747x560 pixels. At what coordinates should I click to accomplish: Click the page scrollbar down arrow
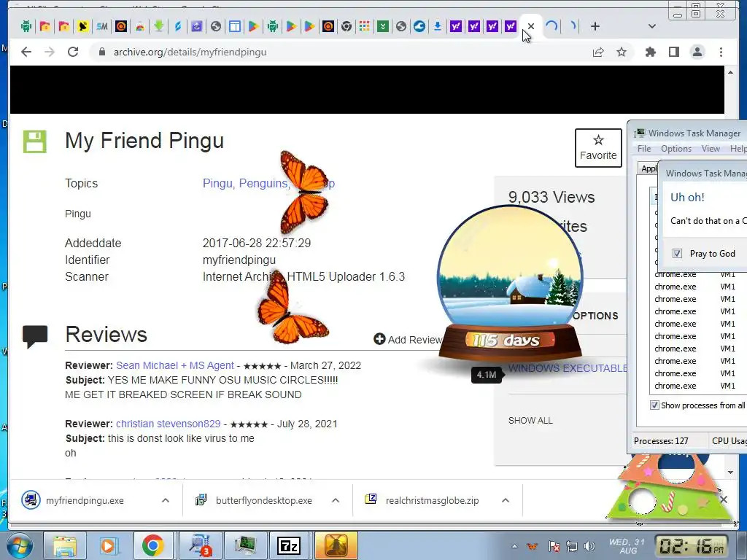pos(730,472)
